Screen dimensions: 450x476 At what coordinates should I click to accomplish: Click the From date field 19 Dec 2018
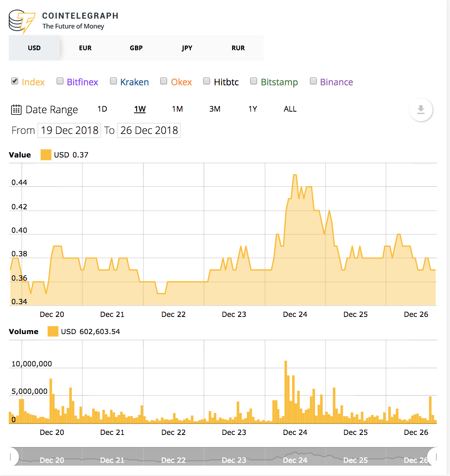(x=69, y=130)
